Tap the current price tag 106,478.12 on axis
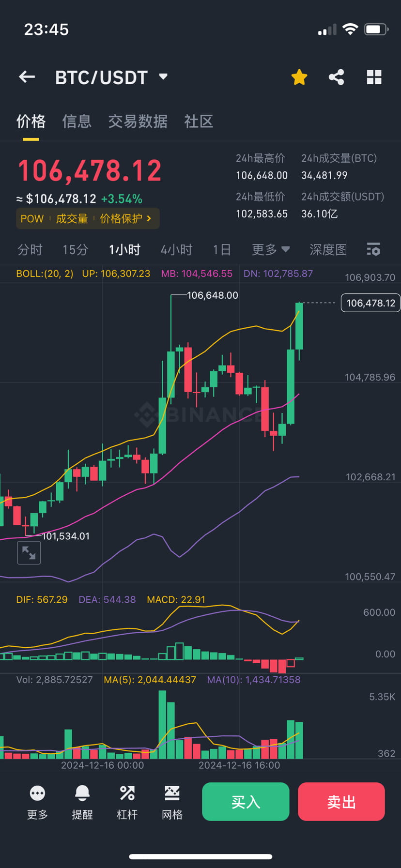 click(x=370, y=303)
